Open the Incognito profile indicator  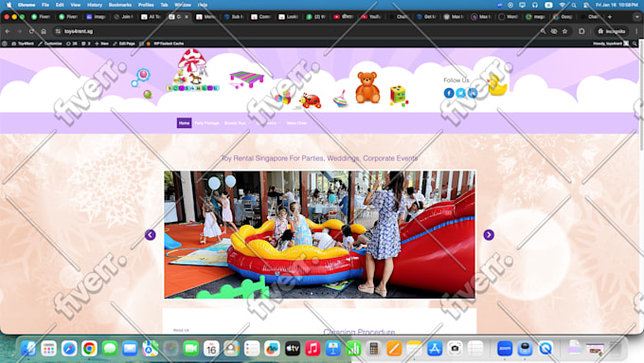click(612, 31)
